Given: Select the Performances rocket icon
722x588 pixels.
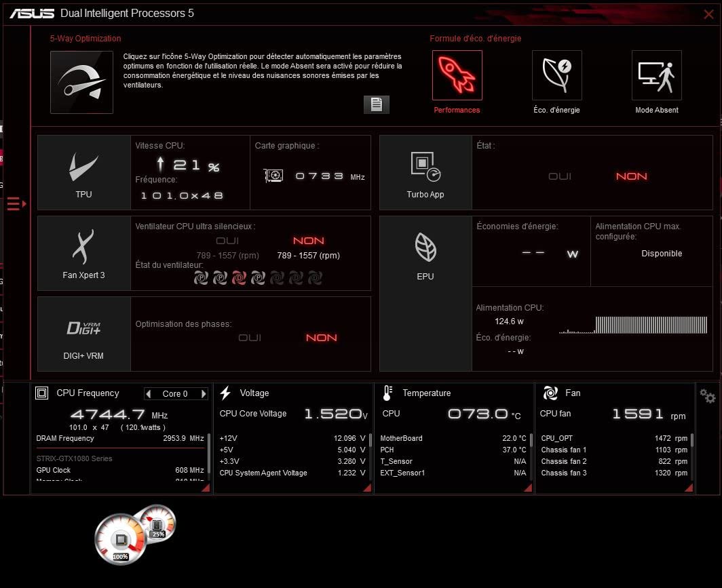Looking at the screenshot, I should (x=457, y=75).
